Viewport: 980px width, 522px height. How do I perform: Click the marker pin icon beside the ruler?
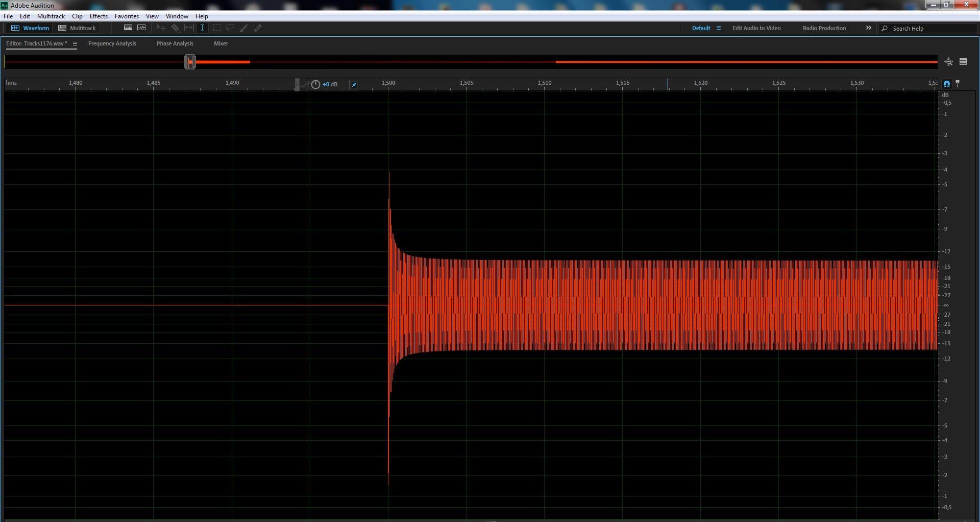pos(958,83)
